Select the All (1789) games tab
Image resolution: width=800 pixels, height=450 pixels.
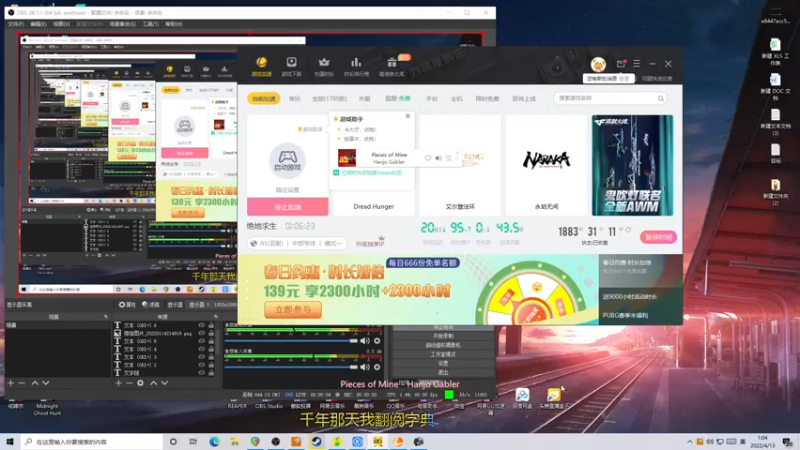click(x=329, y=98)
